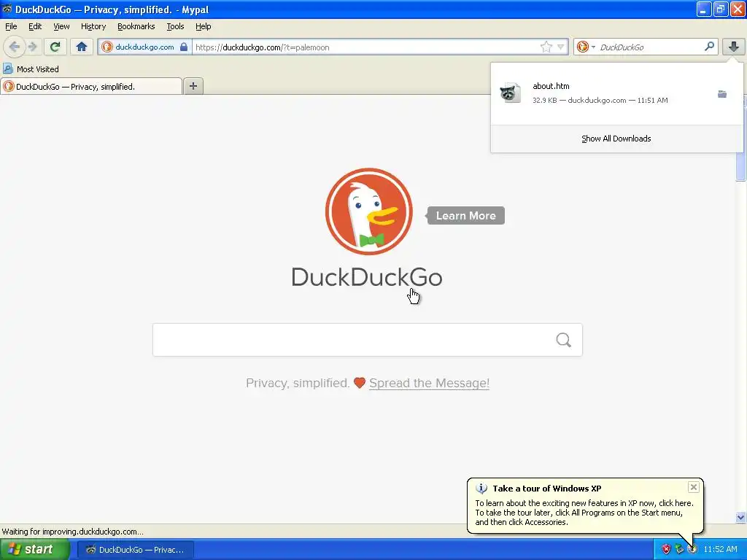Screen dimensions: 747x560
Task: Click the toolbar search magnifier icon
Action: [709, 46]
